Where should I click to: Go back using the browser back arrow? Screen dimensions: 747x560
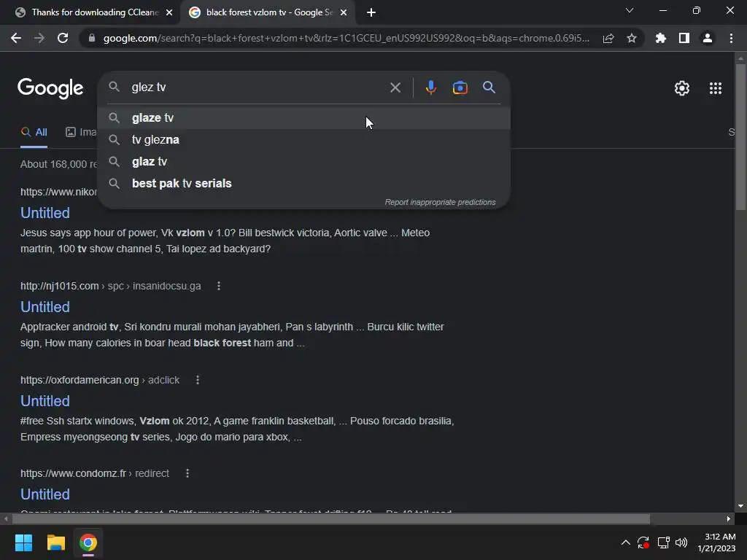16,38
